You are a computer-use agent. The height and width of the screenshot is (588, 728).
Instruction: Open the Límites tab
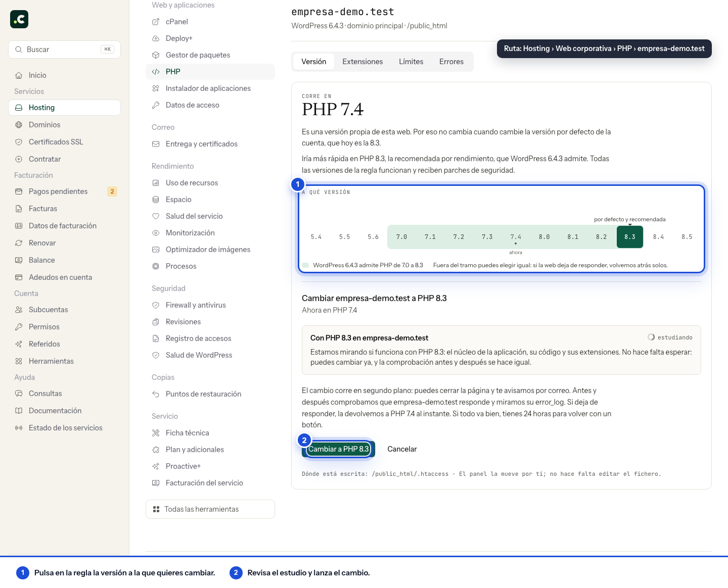(x=411, y=62)
